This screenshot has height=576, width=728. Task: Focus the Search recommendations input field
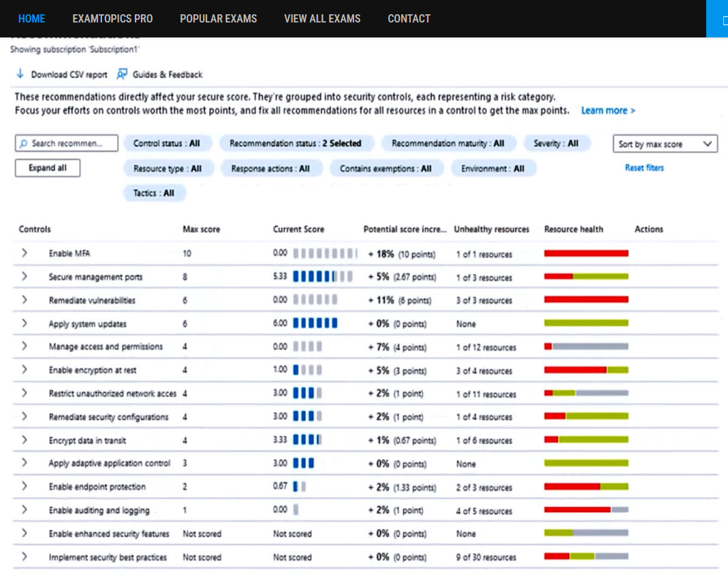[x=66, y=144]
